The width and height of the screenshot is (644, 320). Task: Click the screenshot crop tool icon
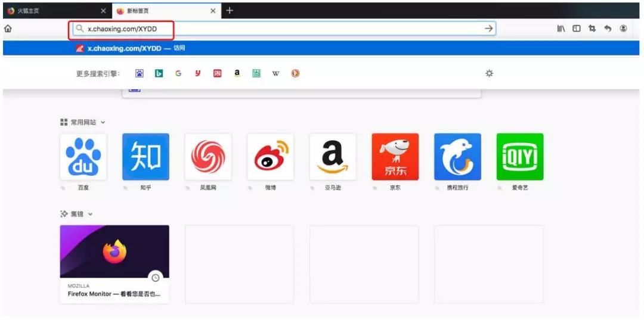tap(592, 29)
